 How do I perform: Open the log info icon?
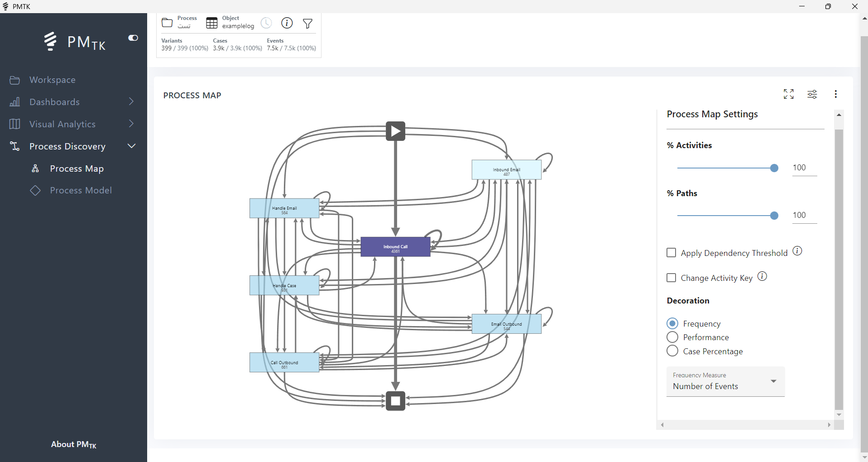click(287, 23)
